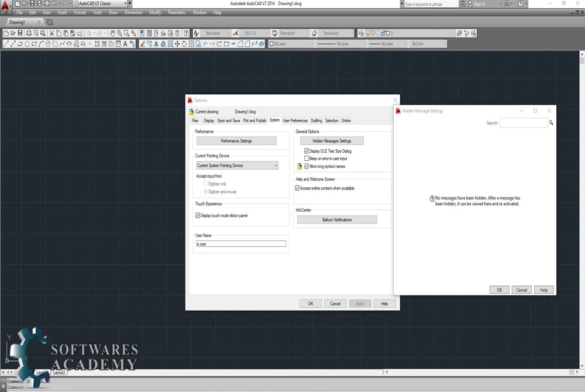Select the Polygon draw tool
The height and width of the screenshot is (392, 585).
tap(27, 44)
